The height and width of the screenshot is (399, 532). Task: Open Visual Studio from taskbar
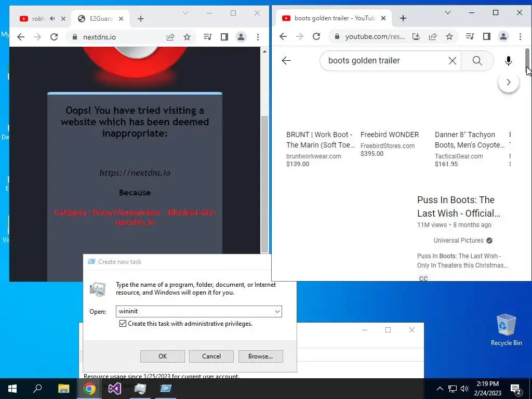pos(115,389)
